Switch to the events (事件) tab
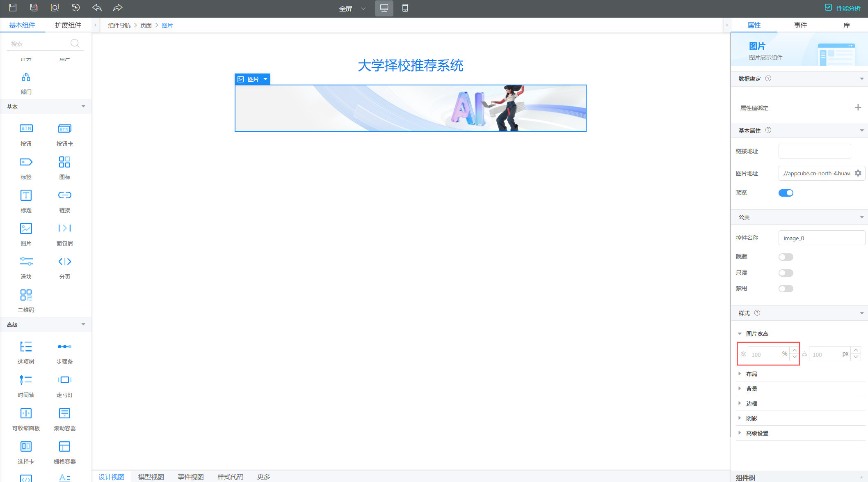Screen dimensions: 868x482 pos(800,25)
